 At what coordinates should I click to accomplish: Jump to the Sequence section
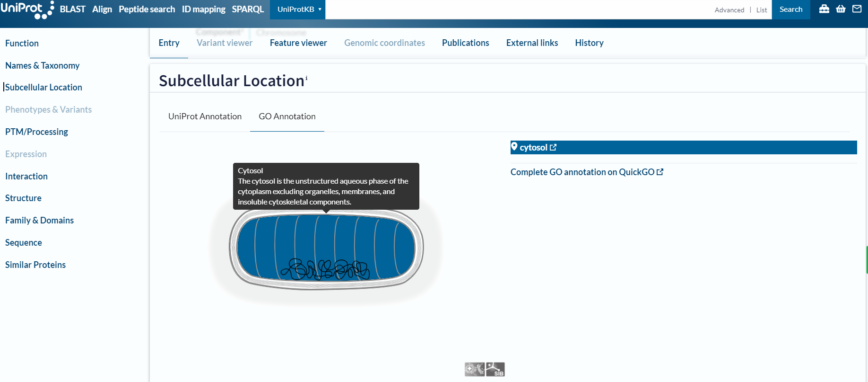coord(24,242)
